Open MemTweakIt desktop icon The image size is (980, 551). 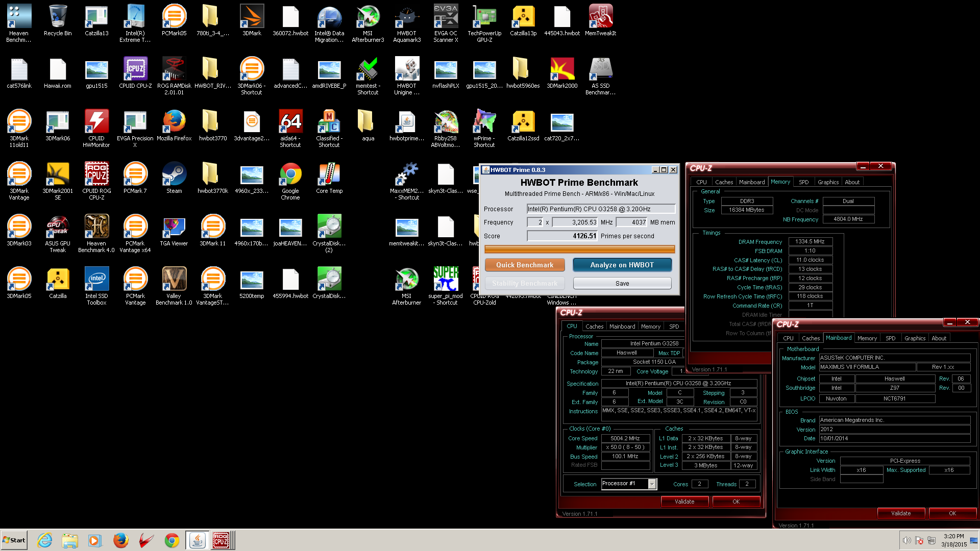click(x=601, y=20)
